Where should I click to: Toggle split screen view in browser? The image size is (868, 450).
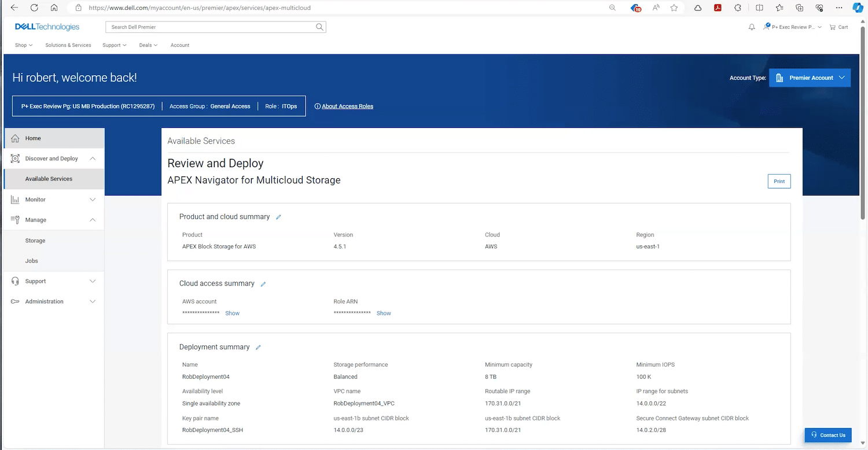759,8
